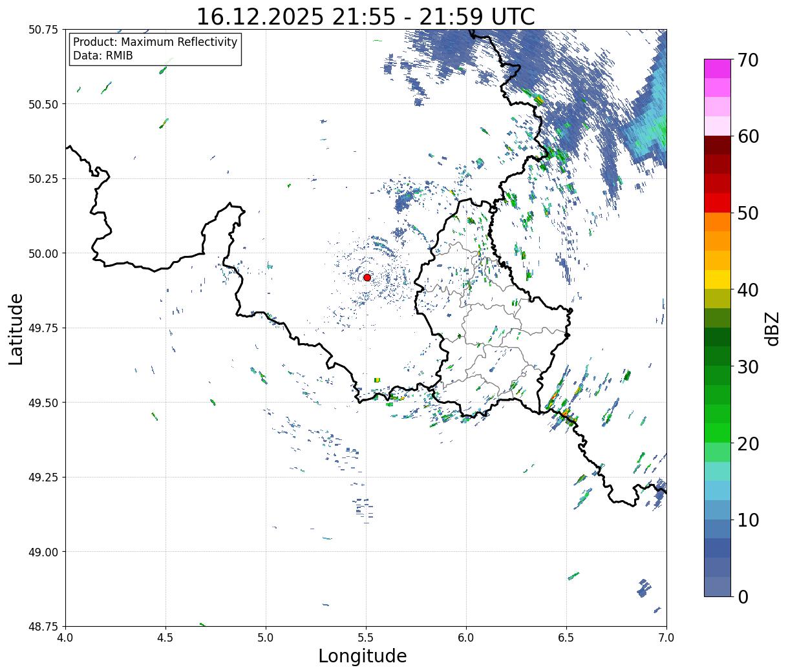Click the latitude tick label 49.25
Image resolution: width=788 pixels, height=672 pixels.
click(43, 478)
